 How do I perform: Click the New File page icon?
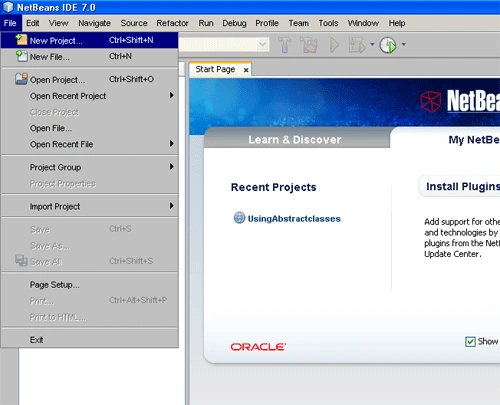coord(22,56)
